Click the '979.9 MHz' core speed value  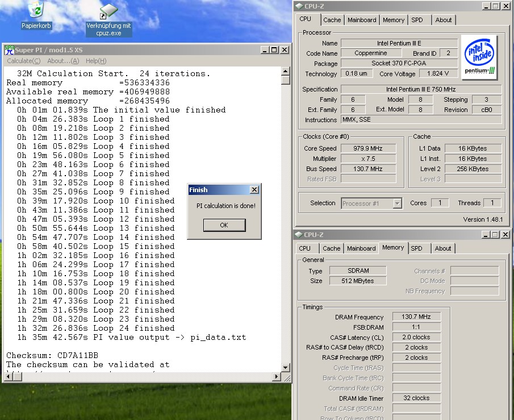(x=368, y=148)
